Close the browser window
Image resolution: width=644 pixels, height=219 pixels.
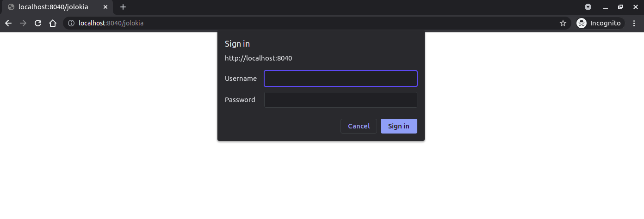[x=635, y=7]
